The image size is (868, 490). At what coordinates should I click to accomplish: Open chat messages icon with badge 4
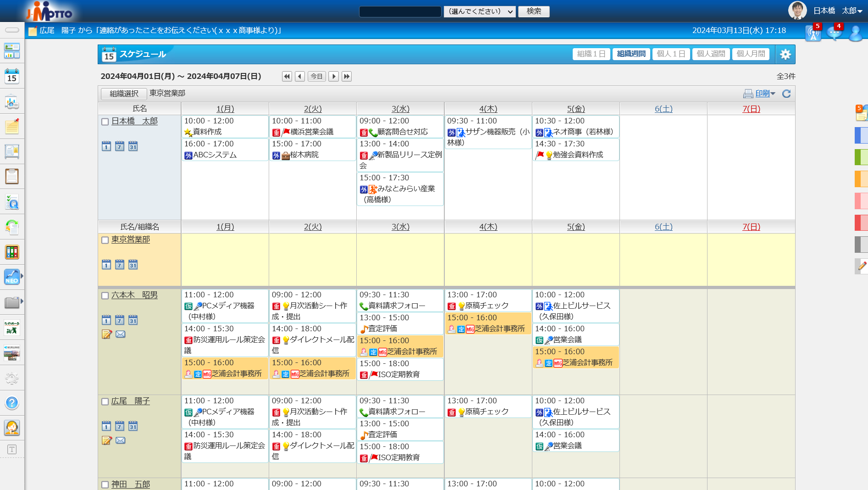click(834, 33)
